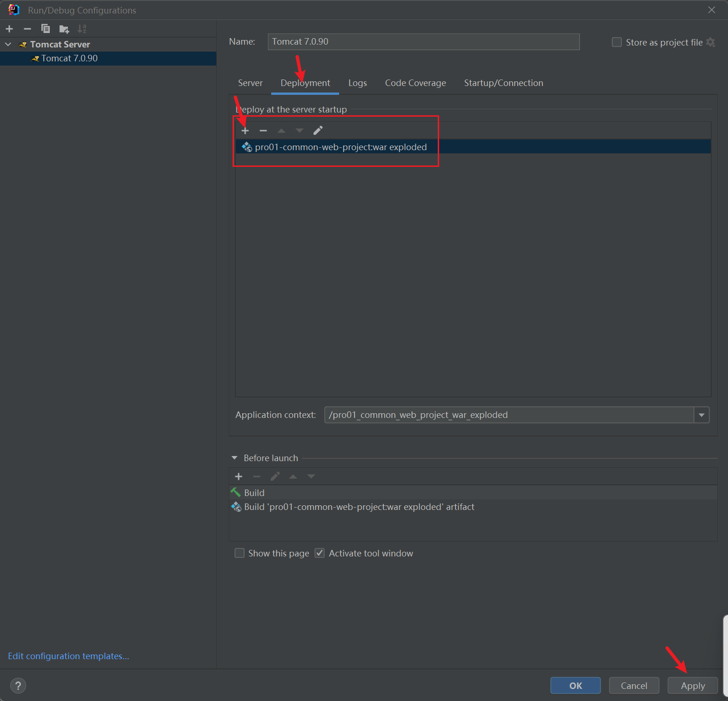
Task: Switch to Code Coverage tab
Action: click(415, 83)
